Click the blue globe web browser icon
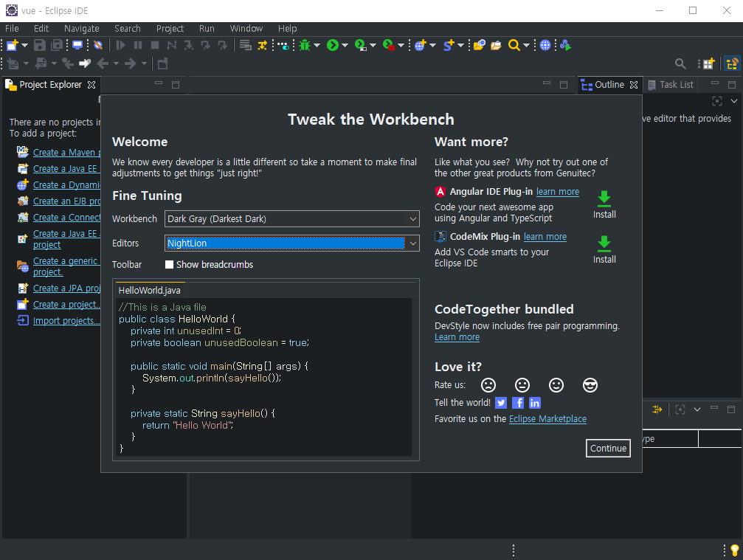This screenshot has height=560, width=743. pyautogui.click(x=545, y=46)
